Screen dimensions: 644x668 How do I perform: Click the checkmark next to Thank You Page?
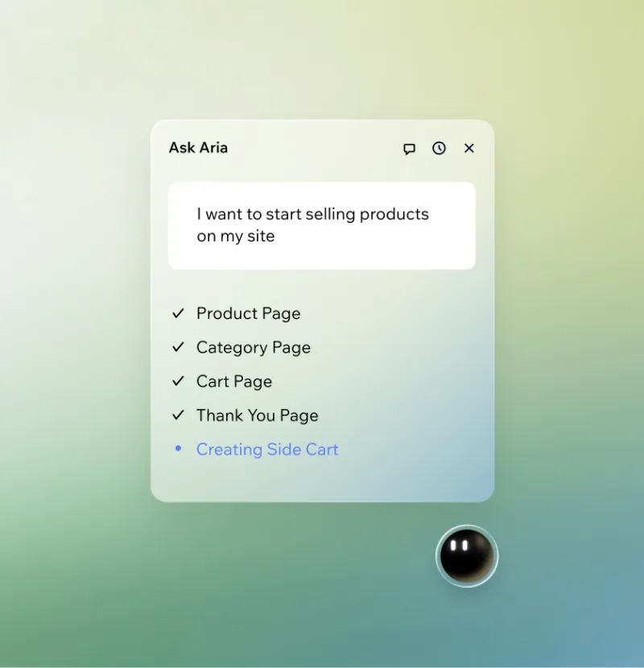178,414
